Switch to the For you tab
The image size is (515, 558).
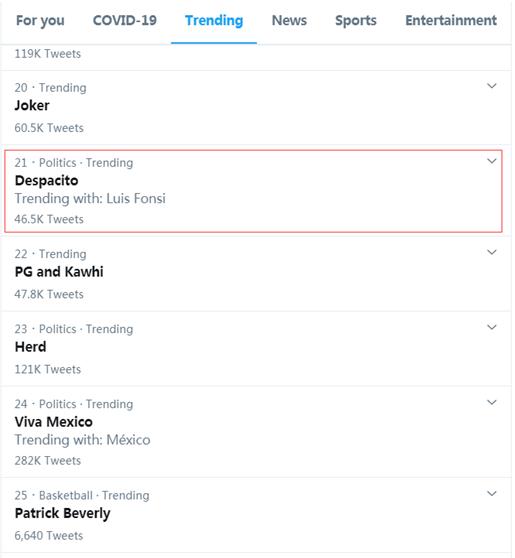tap(40, 21)
